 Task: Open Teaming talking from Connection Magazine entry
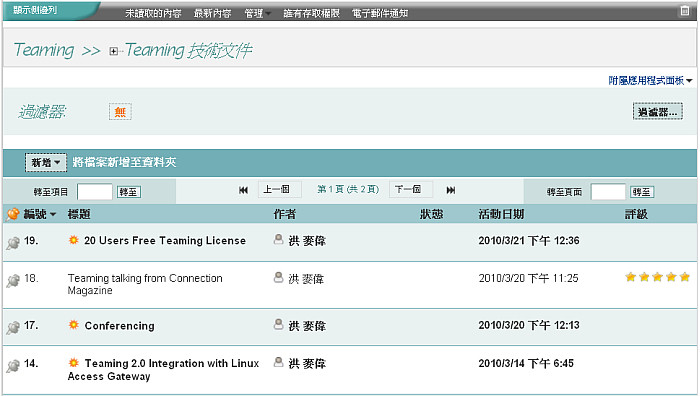145,284
